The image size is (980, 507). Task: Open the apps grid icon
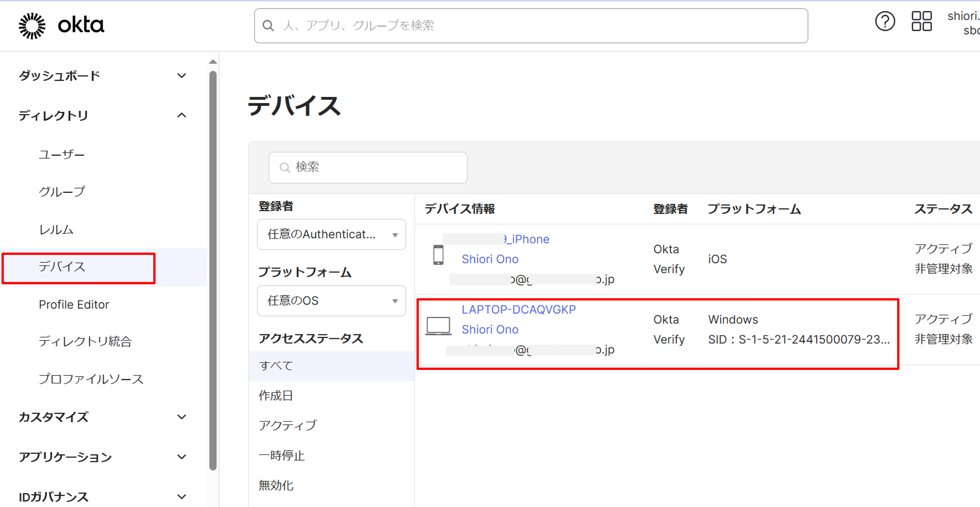(921, 21)
